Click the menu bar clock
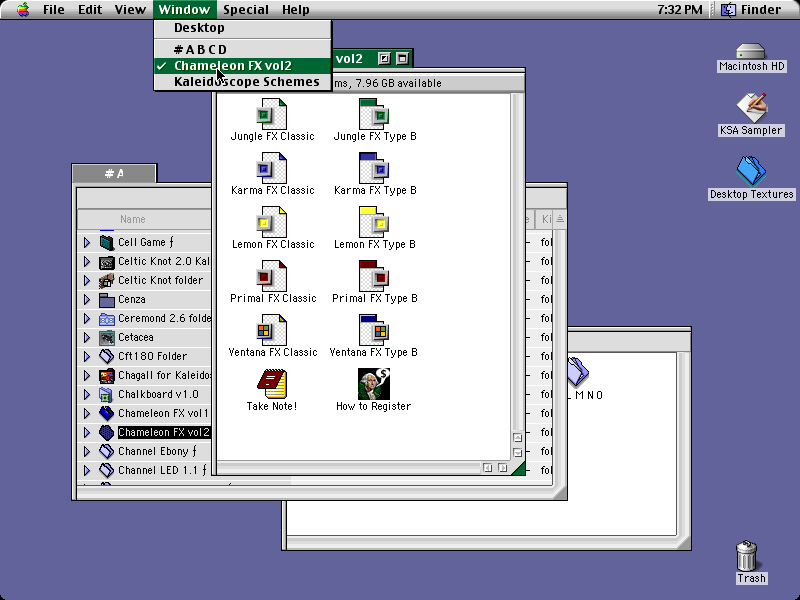800x600 pixels. click(680, 10)
